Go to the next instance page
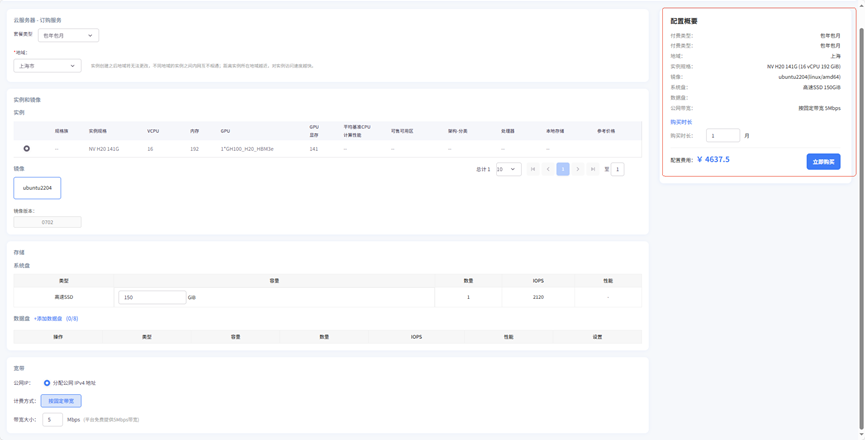The image size is (865, 440). [x=578, y=169]
